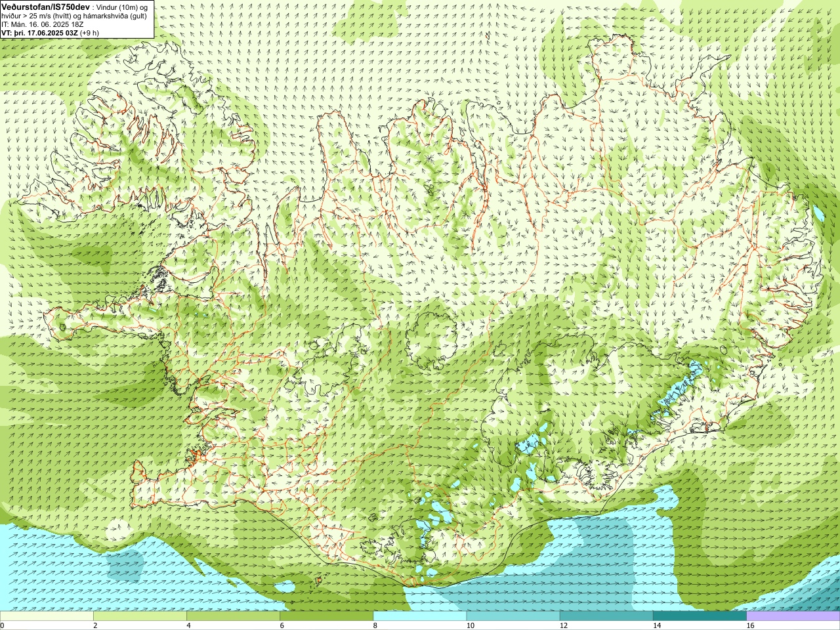
Task: Click the "14" legend scale label
Action: pos(657,625)
